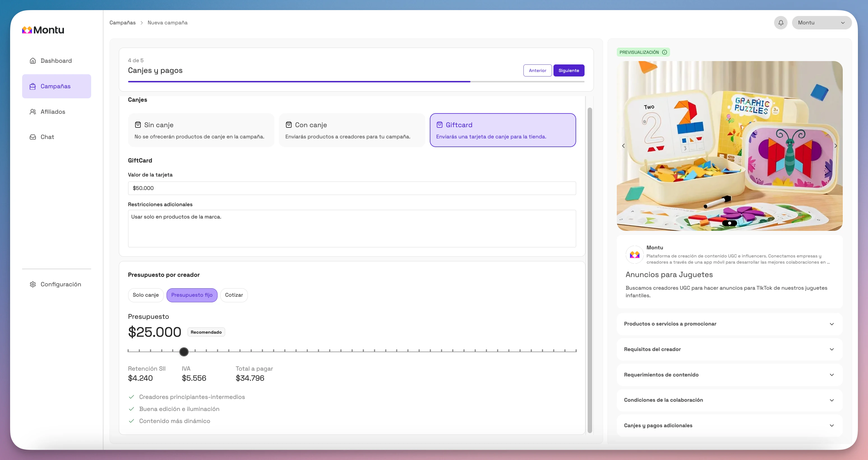
Task: Click the Previsualización info icon
Action: click(664, 52)
